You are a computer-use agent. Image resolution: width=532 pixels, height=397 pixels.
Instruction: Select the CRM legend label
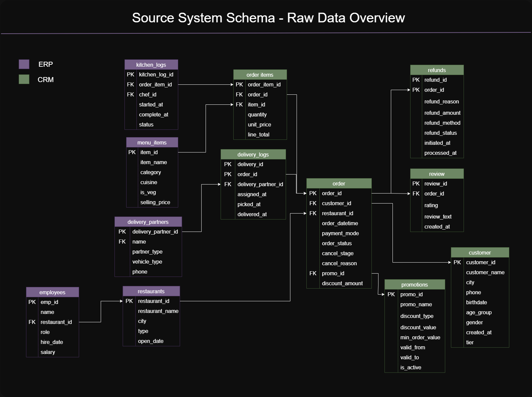[45, 79]
